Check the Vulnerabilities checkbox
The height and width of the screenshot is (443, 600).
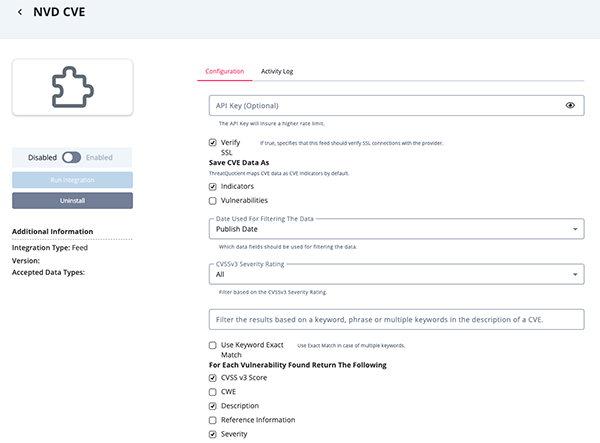point(212,201)
